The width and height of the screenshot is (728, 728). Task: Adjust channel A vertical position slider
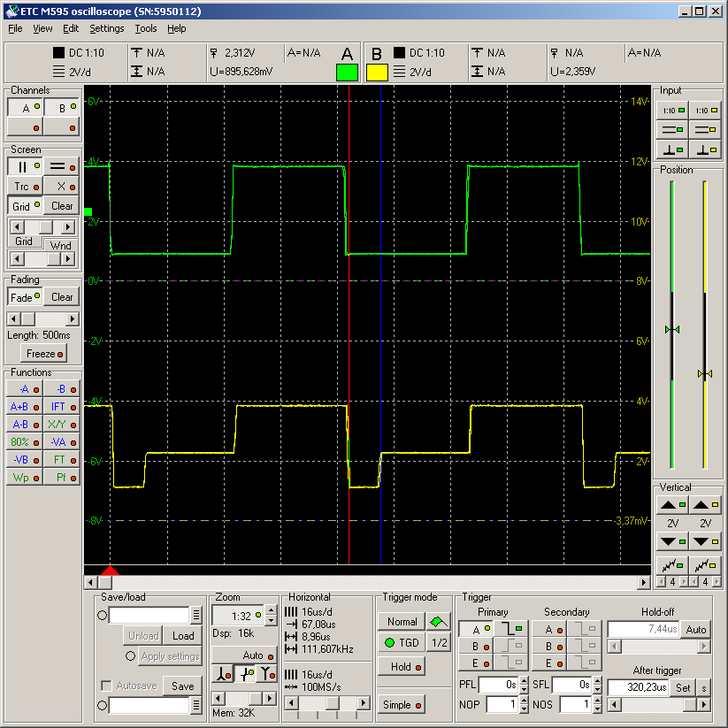[671, 327]
